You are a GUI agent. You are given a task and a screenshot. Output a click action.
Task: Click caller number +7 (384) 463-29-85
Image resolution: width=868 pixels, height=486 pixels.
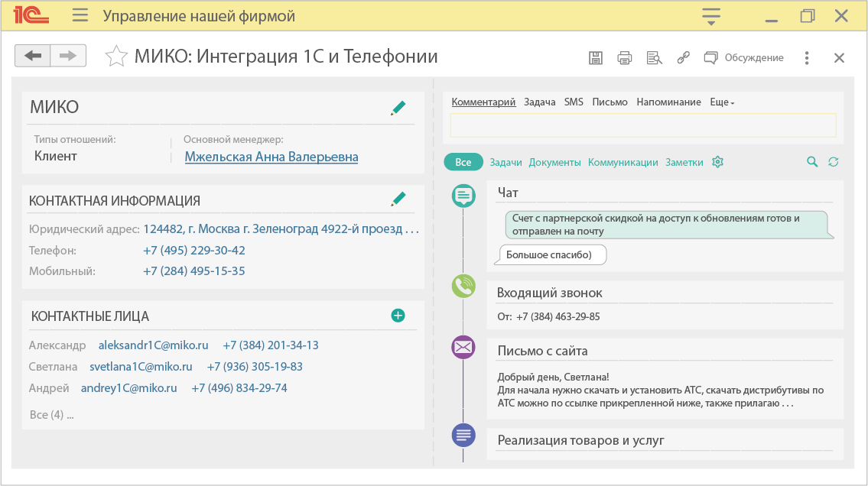coord(558,317)
